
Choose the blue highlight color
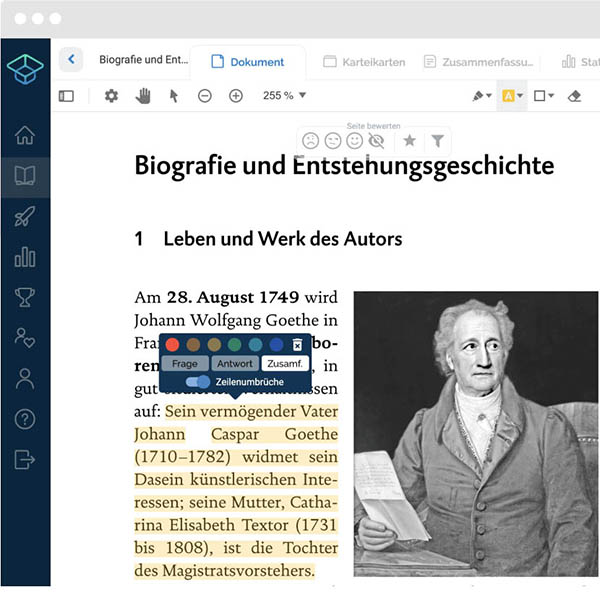pos(276,345)
